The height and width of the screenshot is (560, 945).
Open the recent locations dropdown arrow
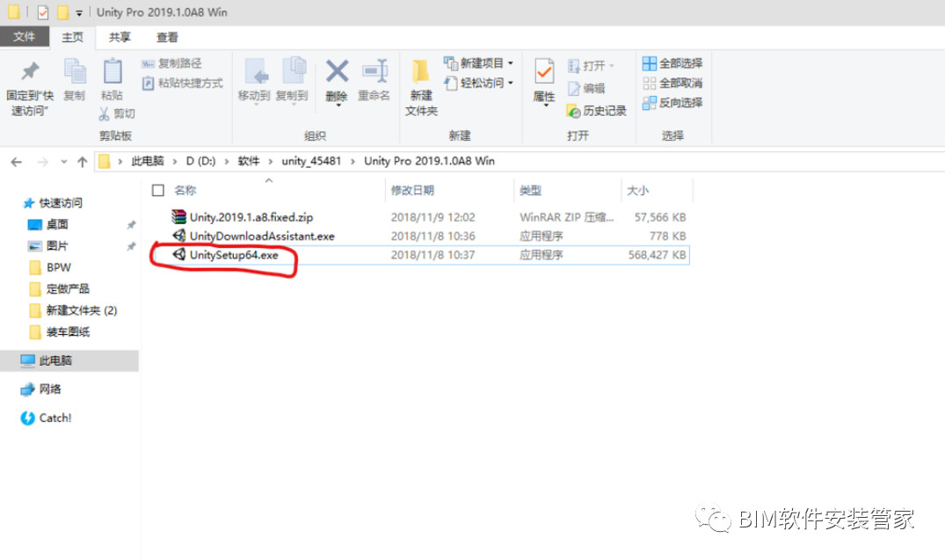[x=64, y=162]
